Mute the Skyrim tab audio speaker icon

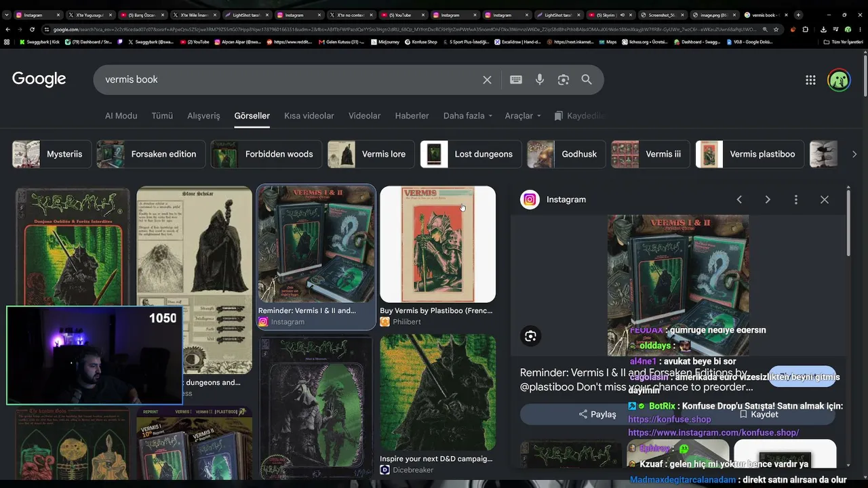623,15
